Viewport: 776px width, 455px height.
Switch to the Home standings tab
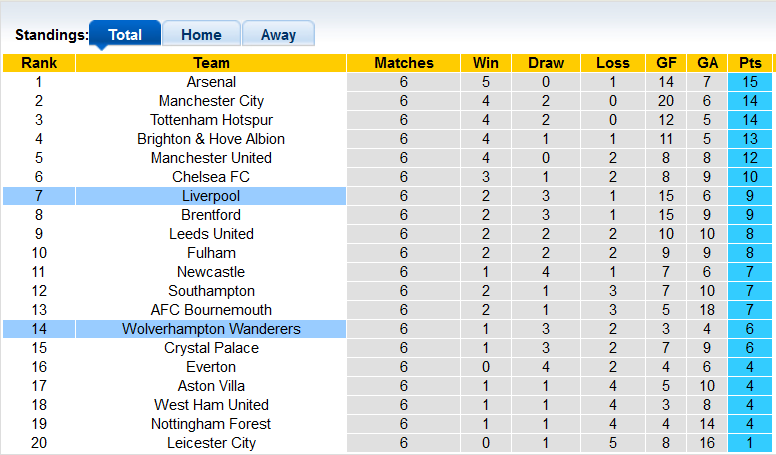pos(201,34)
